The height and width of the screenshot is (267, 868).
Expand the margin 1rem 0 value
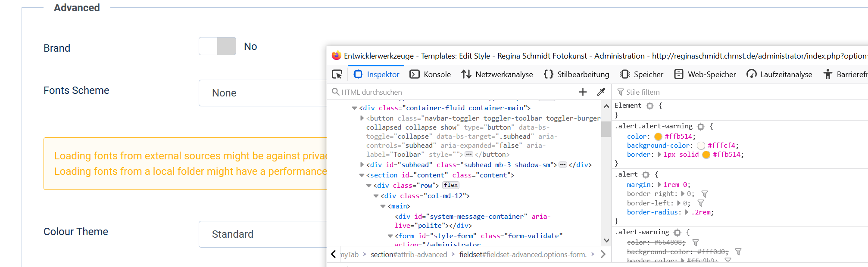(x=659, y=185)
